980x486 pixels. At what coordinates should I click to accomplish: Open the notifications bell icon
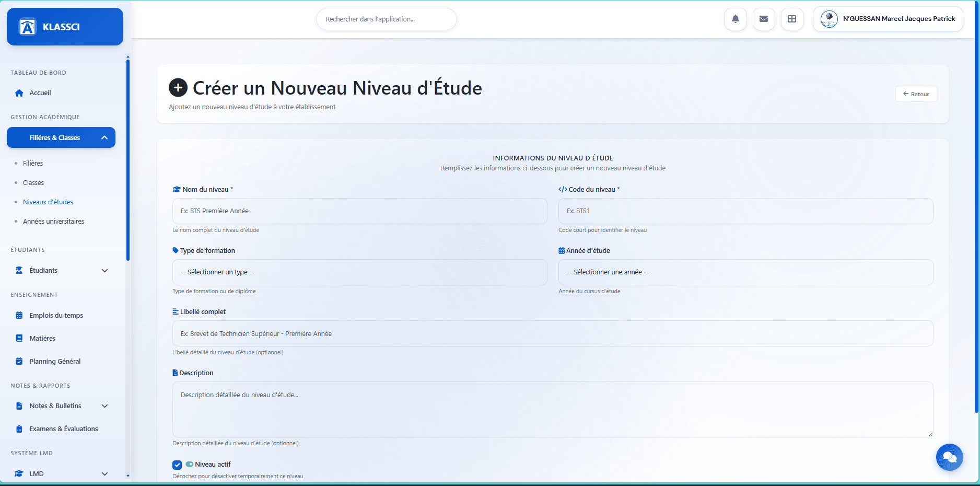pos(736,19)
